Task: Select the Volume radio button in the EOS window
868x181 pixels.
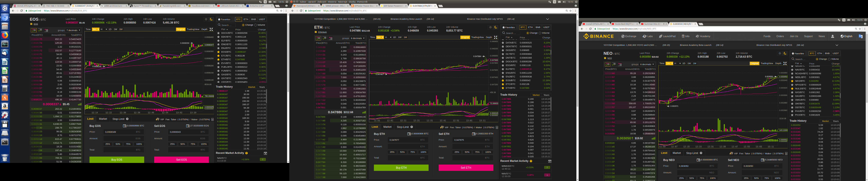Action: coord(255,25)
